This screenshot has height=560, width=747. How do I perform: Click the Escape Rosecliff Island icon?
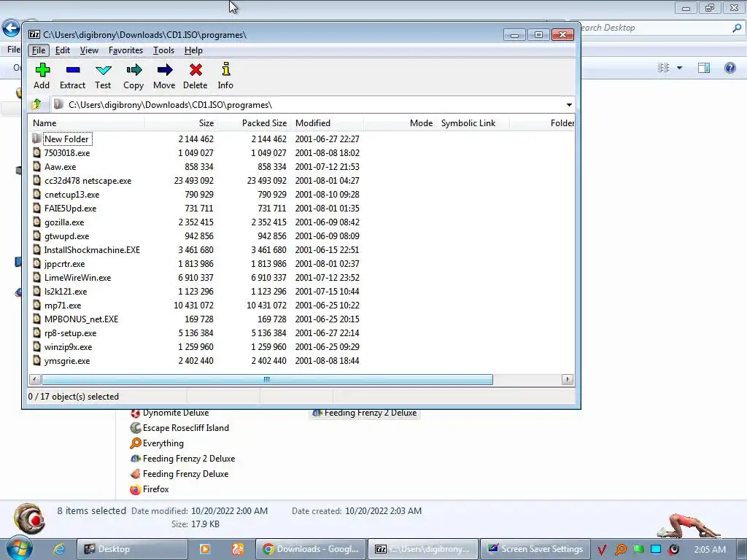click(135, 428)
